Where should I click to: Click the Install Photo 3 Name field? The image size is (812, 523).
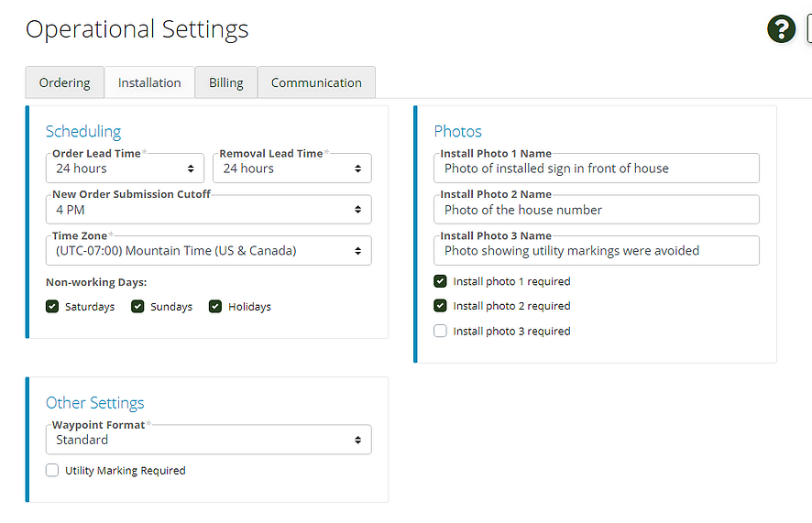tap(597, 251)
